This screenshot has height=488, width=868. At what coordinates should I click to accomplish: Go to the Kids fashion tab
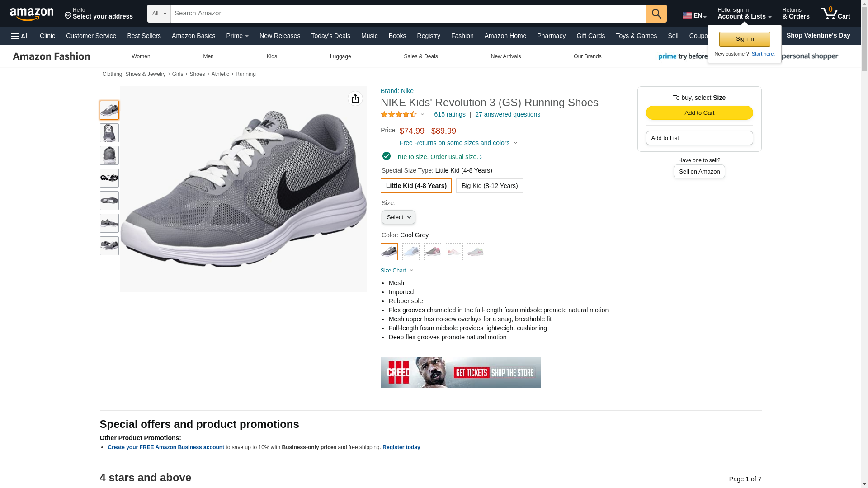(x=272, y=56)
